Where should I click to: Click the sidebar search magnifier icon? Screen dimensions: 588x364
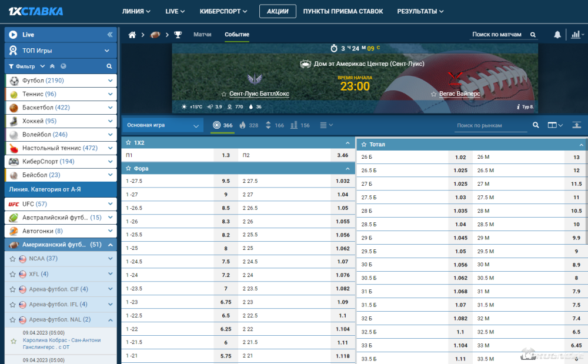click(109, 66)
